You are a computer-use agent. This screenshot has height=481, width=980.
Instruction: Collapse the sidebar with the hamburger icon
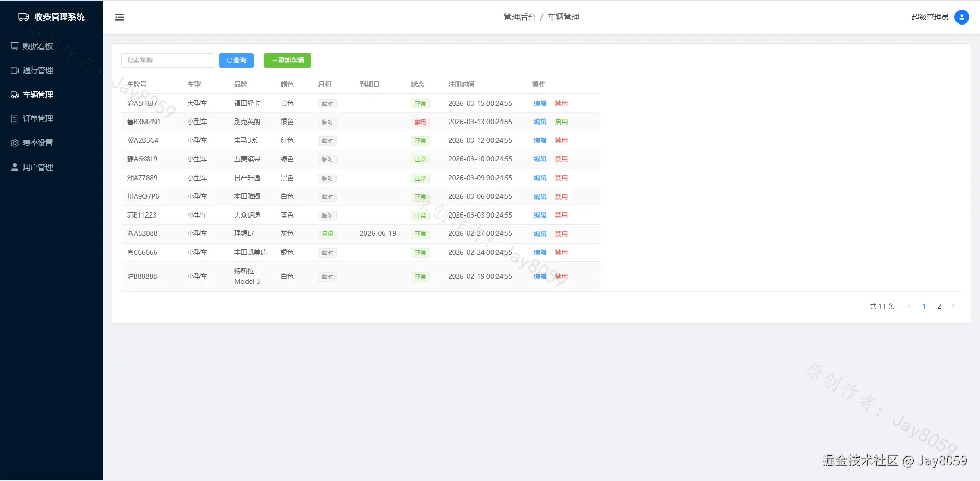tap(119, 17)
